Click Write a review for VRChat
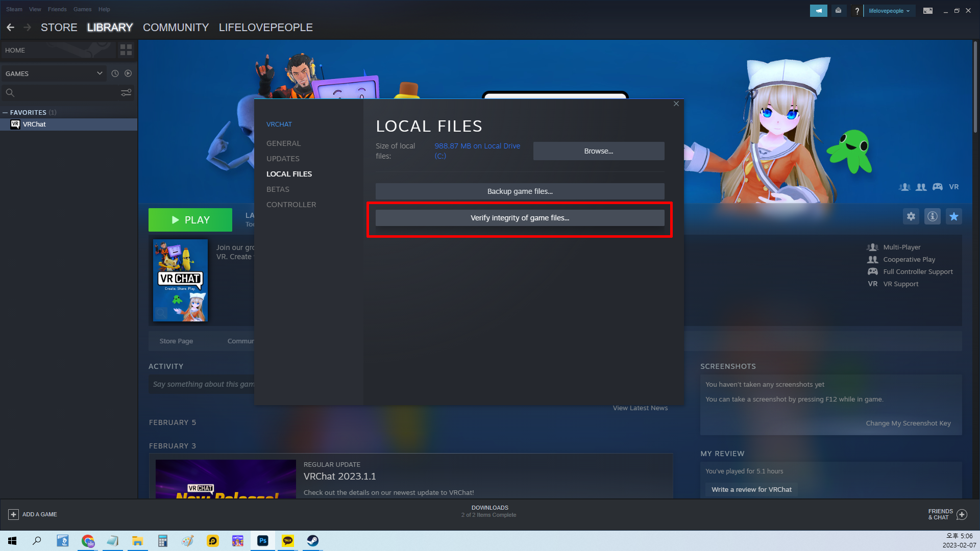Screen dimensions: 980x551 pos(752,490)
